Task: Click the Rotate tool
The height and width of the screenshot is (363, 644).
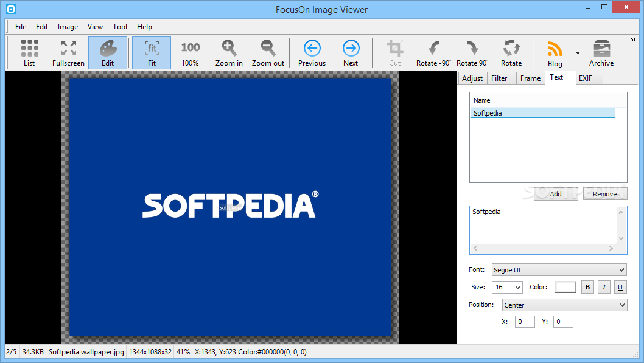Action: 511,53
